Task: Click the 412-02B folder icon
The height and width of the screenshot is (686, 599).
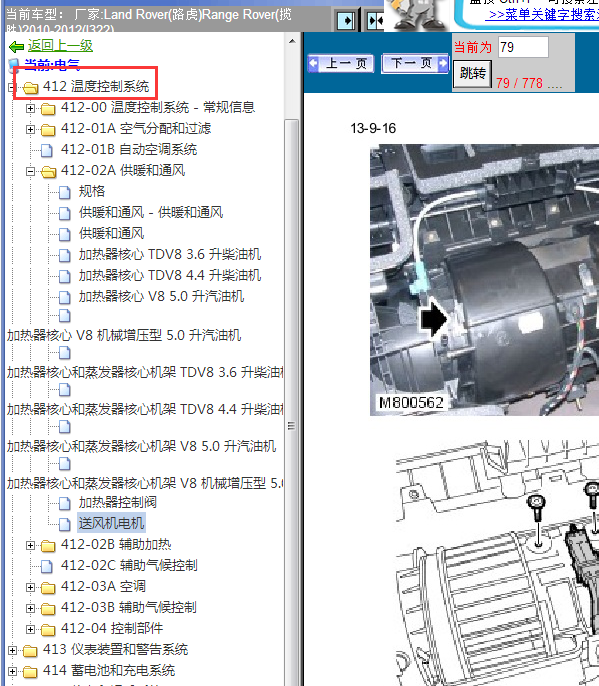Action: coord(48,545)
